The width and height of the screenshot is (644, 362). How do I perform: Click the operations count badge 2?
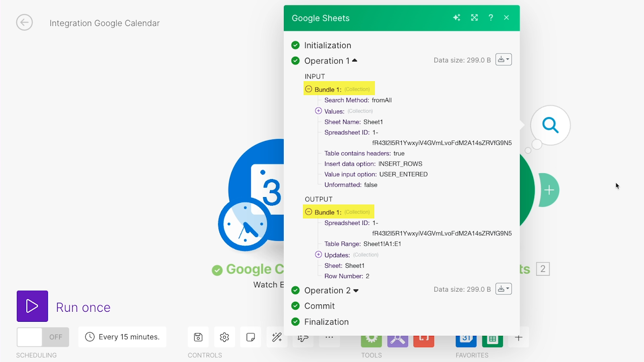543,269
